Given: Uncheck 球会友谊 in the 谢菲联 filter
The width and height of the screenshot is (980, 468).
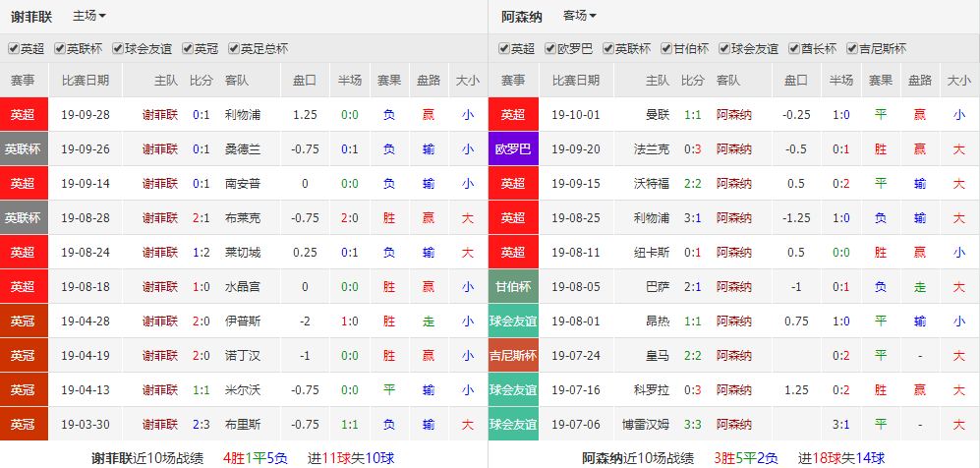Looking at the screenshot, I should 118,49.
